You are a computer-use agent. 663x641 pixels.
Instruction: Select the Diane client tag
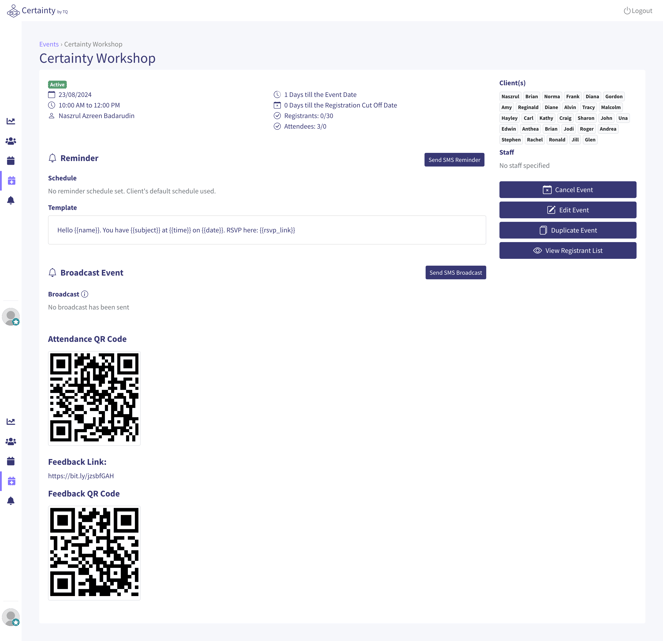pyautogui.click(x=551, y=107)
